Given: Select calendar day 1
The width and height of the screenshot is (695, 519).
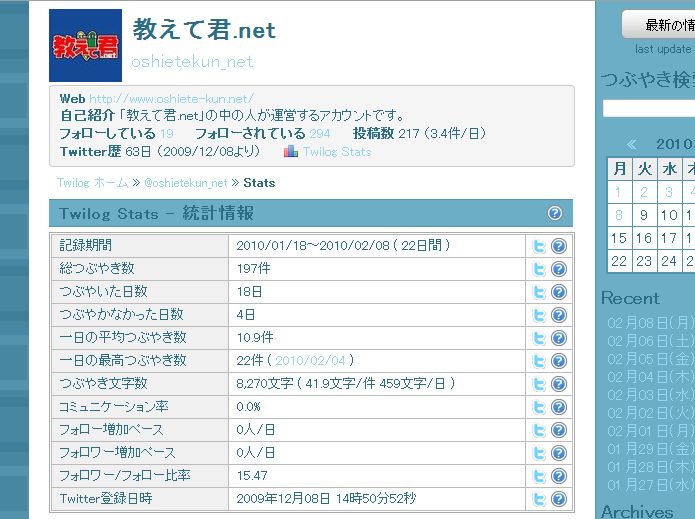Looking at the screenshot, I should [618, 192].
